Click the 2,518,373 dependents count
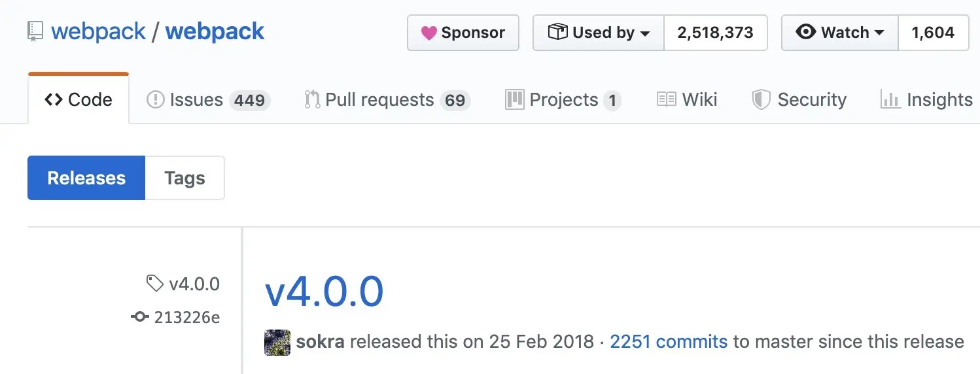Image resolution: width=980 pixels, height=374 pixels. click(715, 33)
